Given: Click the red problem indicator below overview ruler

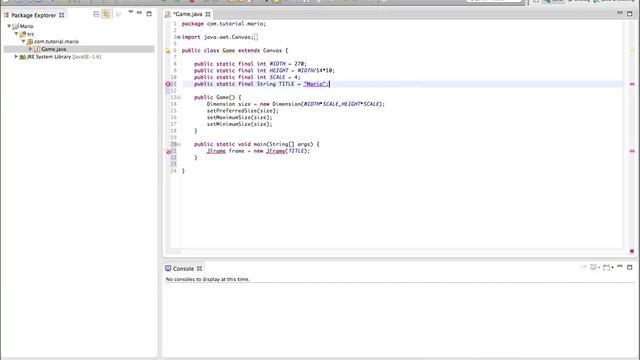Looking at the screenshot, I should (632, 251).
